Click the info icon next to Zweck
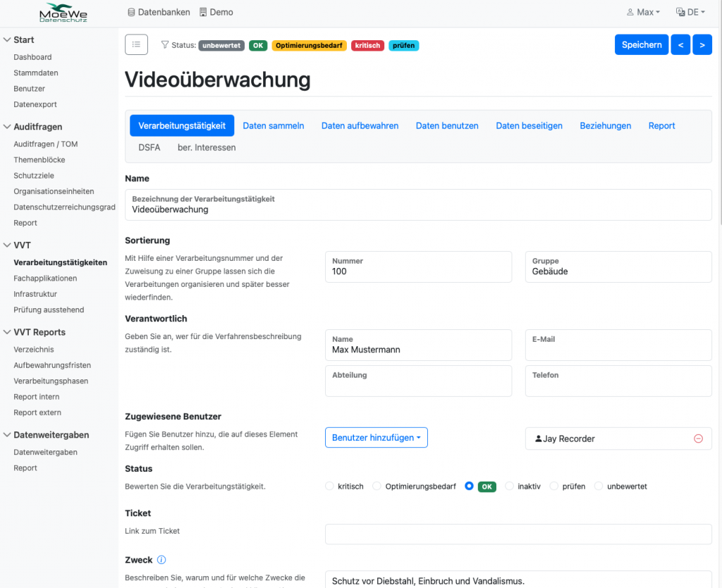Screen dimensions: 722x588 point(161,561)
